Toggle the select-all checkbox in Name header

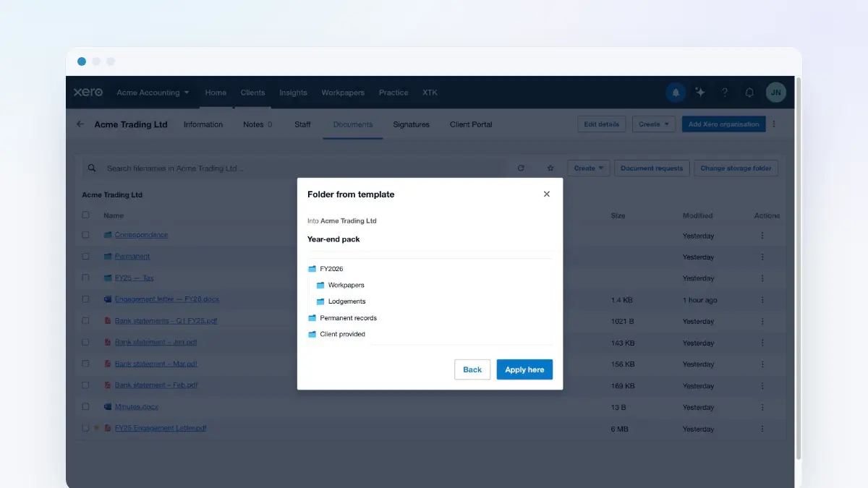point(86,215)
